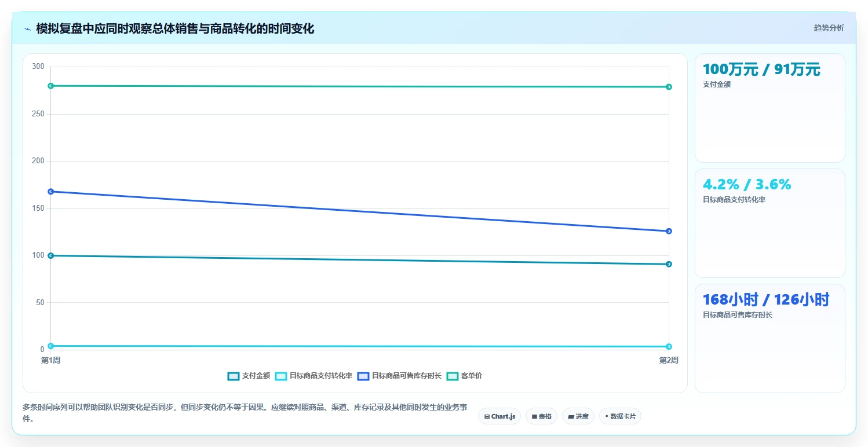
Task: Click the 150 y-axis label
Action: click(38, 208)
